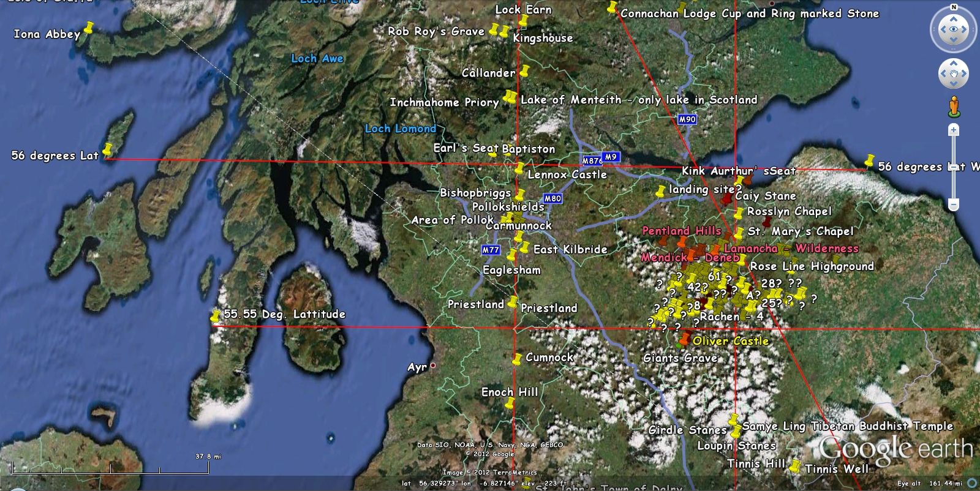Image resolution: width=980 pixels, height=491 pixels.
Task: Click the hand icon in the move joystick
Action: tap(954, 74)
